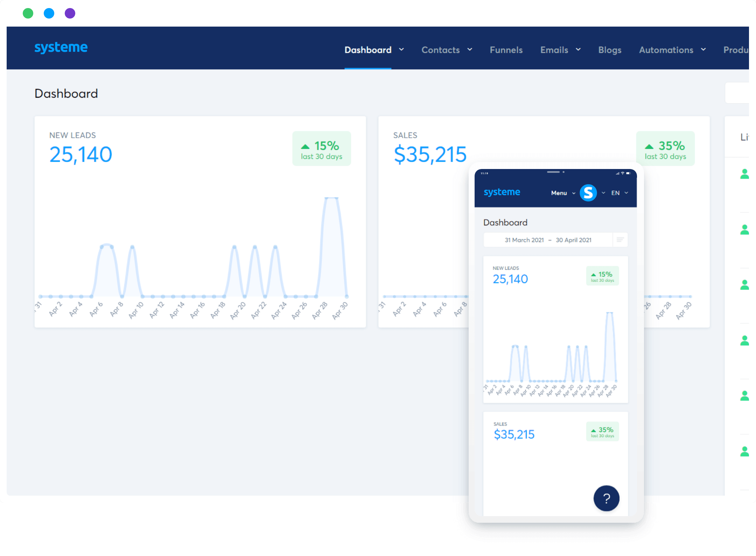756x556 pixels.
Task: Click the topmost green user icon
Action: (x=744, y=174)
